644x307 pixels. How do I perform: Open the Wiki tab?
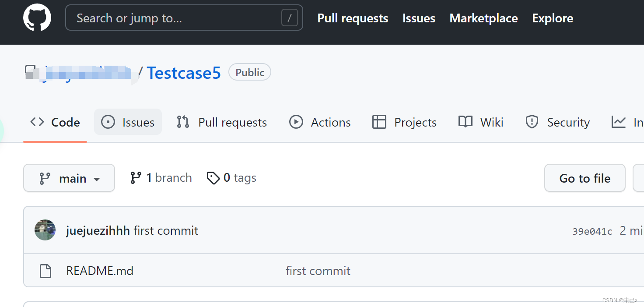(481, 122)
